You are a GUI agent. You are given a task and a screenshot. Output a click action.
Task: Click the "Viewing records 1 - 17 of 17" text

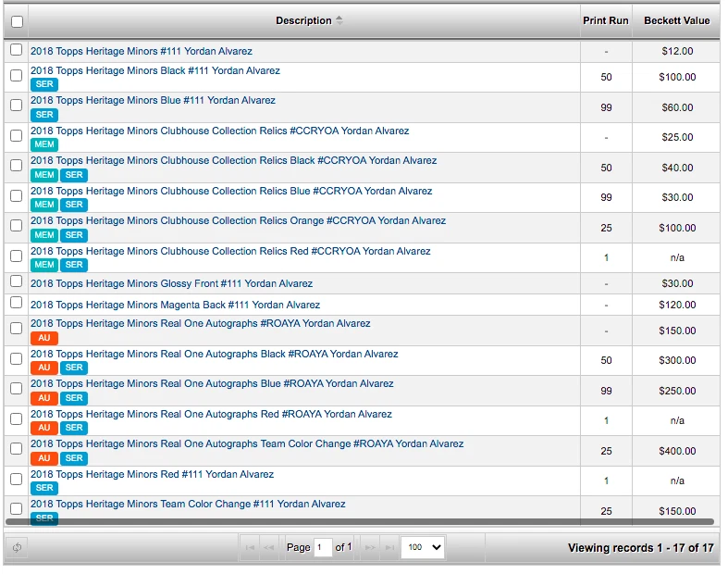pos(641,547)
